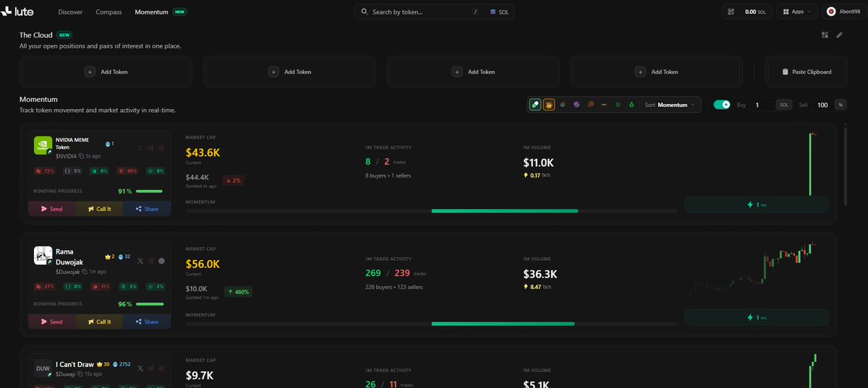Click the NVIDIA MEME price chart

(757, 163)
